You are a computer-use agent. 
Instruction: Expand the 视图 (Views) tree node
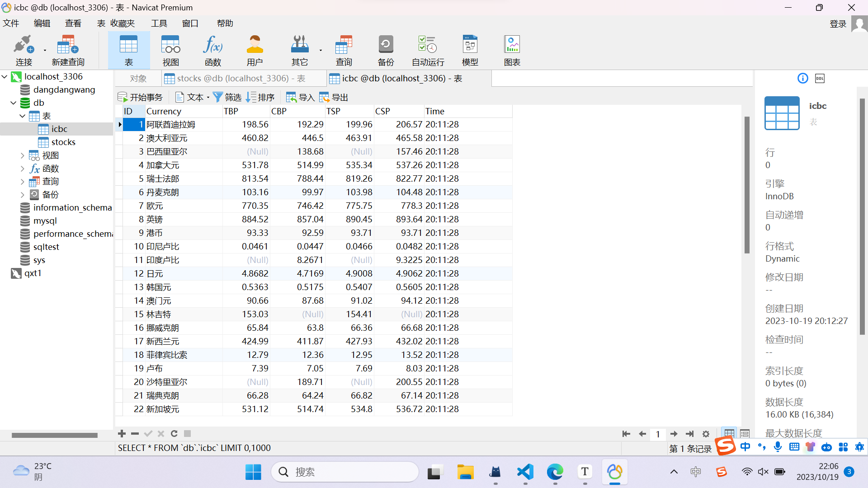coord(23,155)
